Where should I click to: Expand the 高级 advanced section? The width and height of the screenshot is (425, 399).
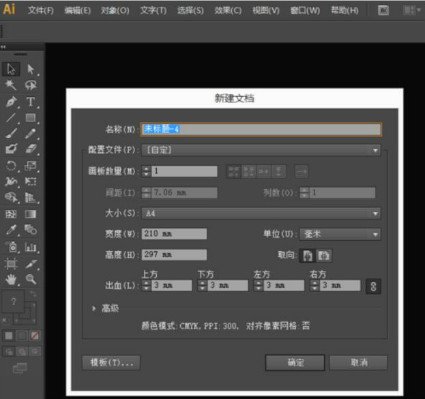pos(94,308)
